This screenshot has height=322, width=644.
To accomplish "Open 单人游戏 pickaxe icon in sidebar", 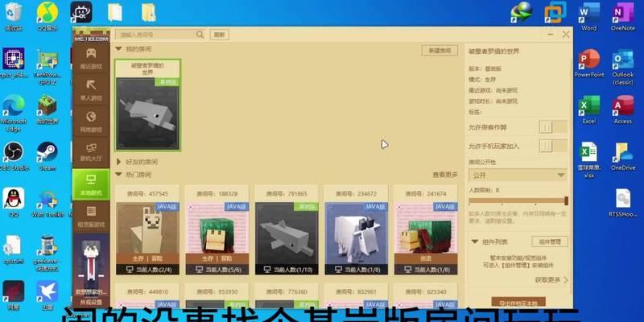I will 91,85.
